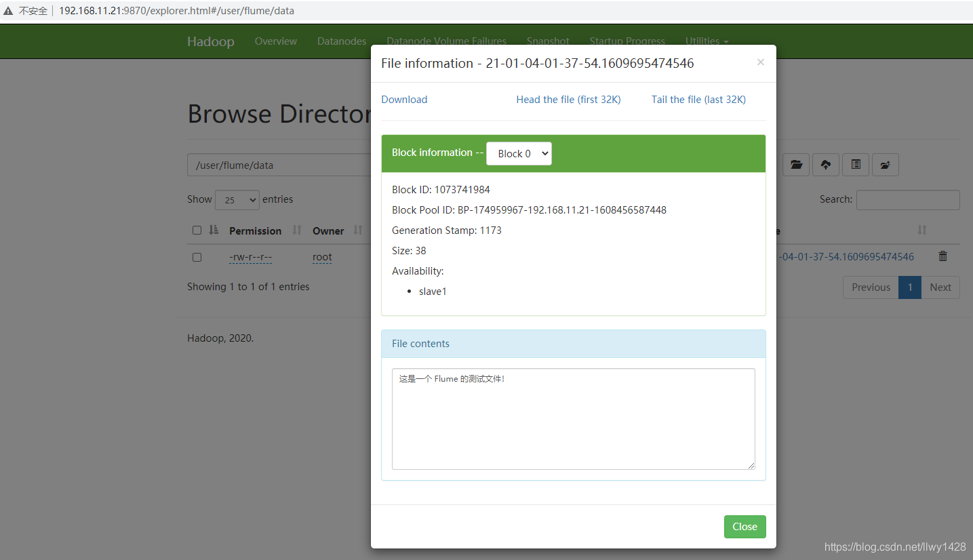Click the cut and paste list icon
The image size is (973, 560).
(856, 165)
